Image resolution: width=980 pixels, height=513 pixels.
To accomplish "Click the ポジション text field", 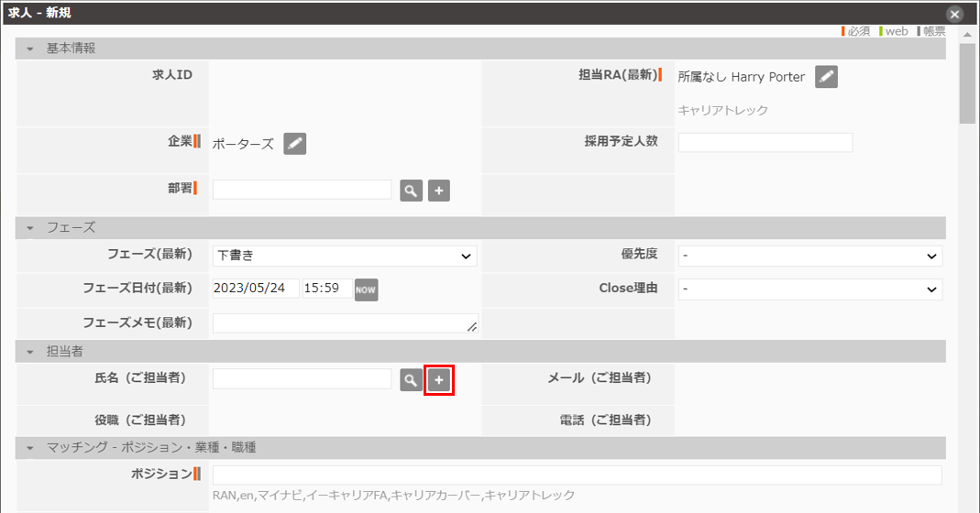I will pos(577,475).
